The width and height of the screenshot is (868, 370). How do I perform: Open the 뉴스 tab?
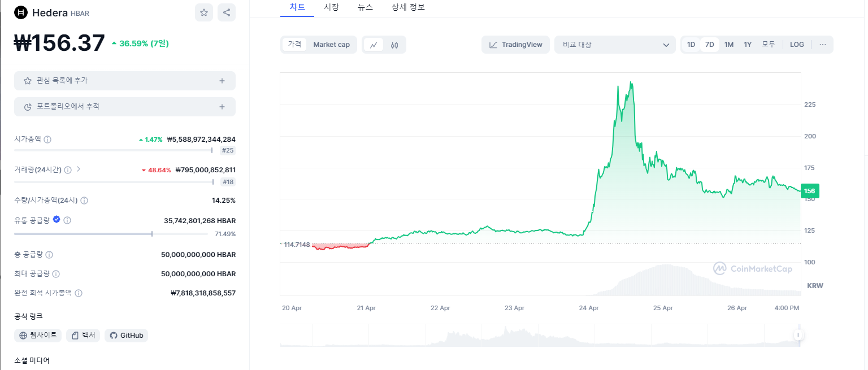pyautogui.click(x=366, y=7)
